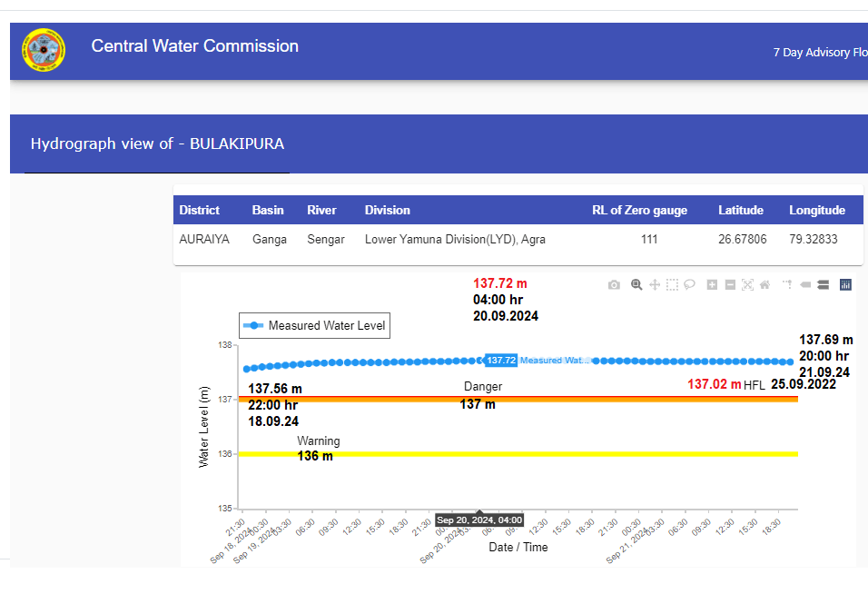
Task: Click the Autoscale chart icon
Action: (747, 285)
